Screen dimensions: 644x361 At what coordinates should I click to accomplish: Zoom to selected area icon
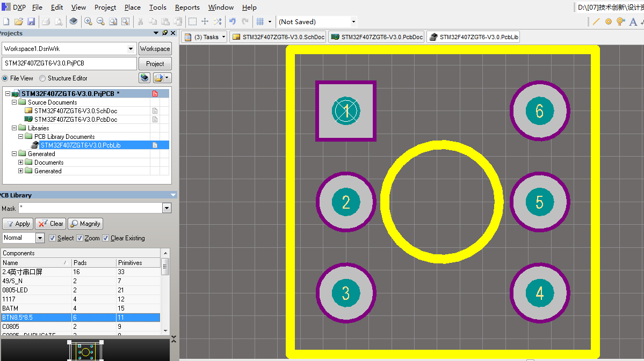tap(126, 22)
